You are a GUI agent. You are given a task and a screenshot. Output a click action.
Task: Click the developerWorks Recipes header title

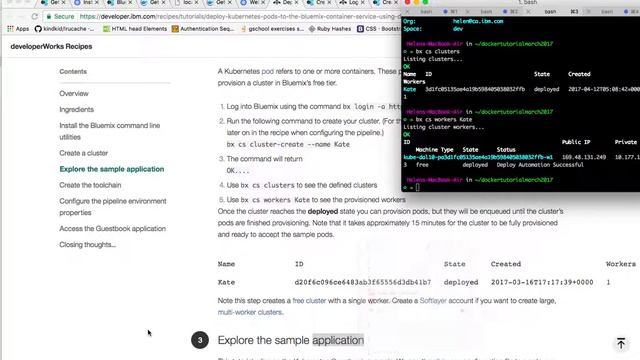[51, 46]
